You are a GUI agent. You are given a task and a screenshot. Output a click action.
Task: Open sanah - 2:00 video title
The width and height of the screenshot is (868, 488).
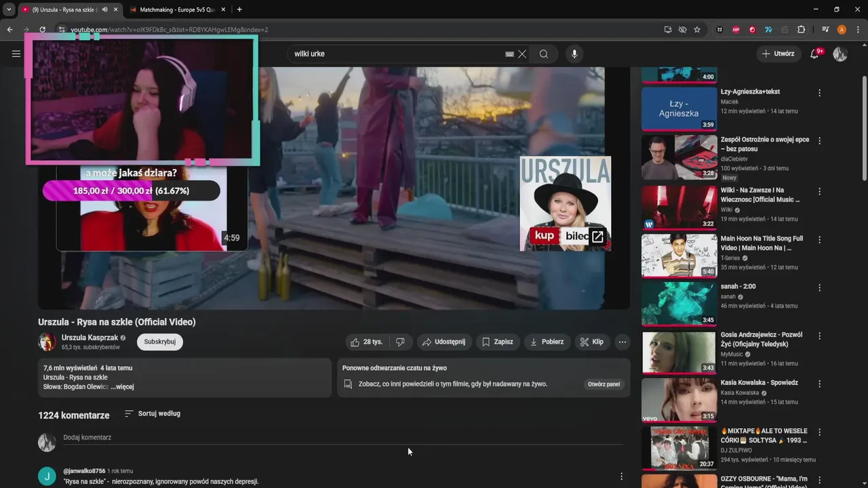tap(738, 287)
